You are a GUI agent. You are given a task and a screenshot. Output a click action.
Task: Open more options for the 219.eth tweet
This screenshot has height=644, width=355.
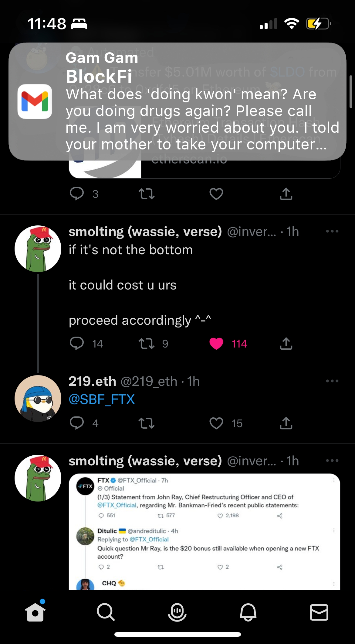coord(332,381)
